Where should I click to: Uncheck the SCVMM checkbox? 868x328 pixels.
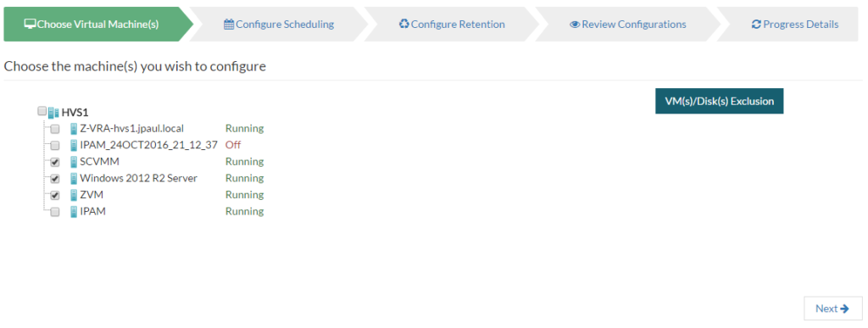tap(55, 163)
